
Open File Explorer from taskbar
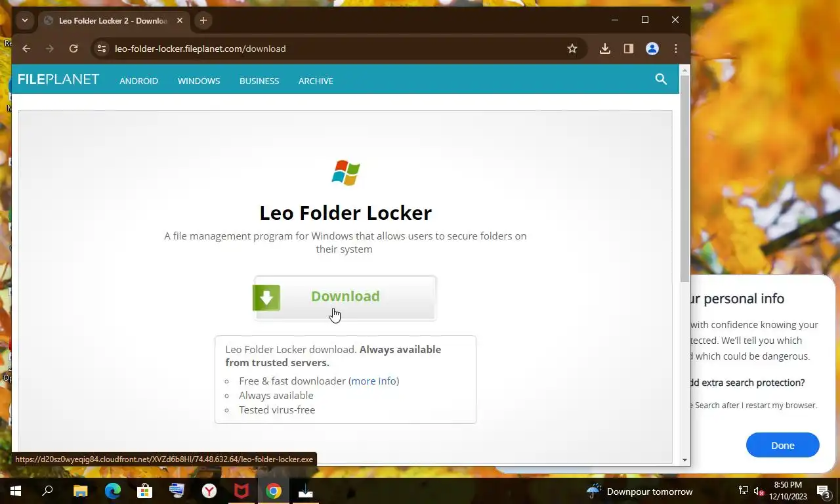pos(80,491)
